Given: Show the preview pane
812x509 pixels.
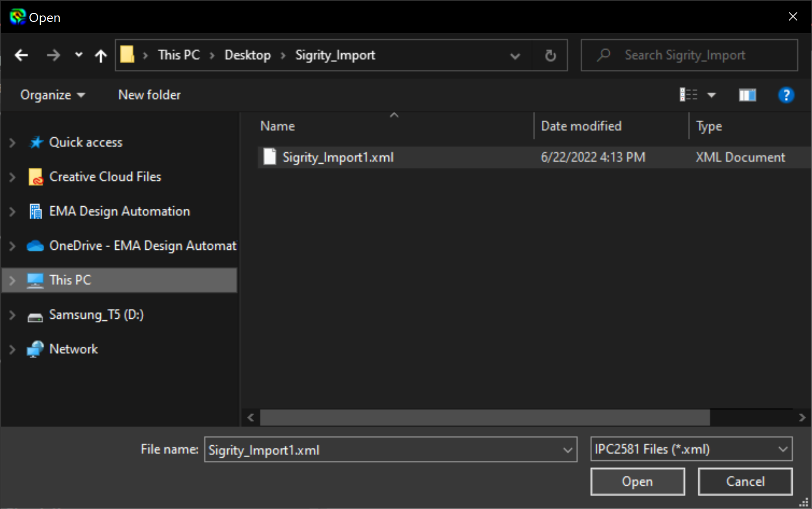Looking at the screenshot, I should pos(747,95).
